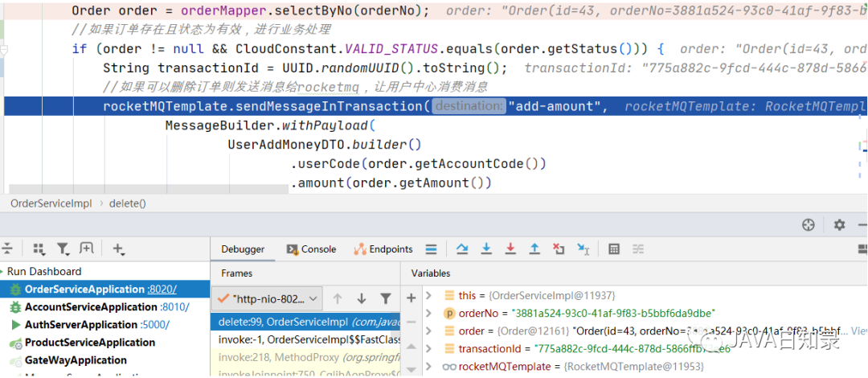Click Step Out icon
Screen dimensions: 868x378
pyautogui.click(x=534, y=249)
